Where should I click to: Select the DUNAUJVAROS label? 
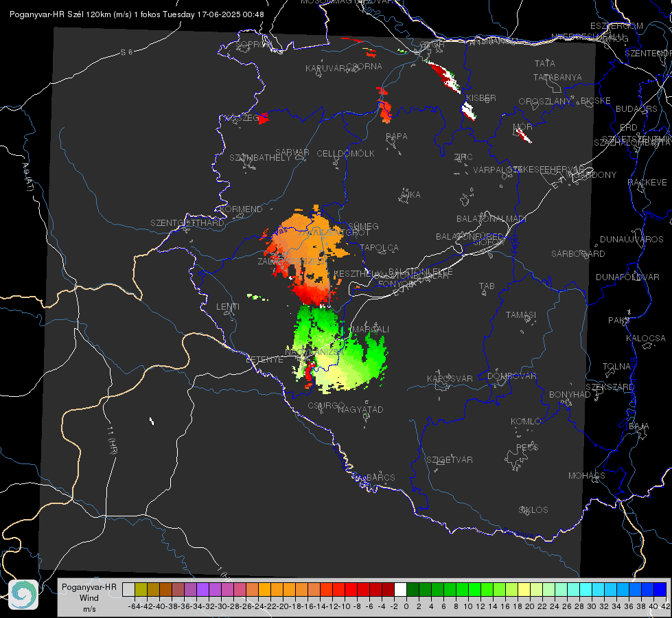[x=632, y=239]
